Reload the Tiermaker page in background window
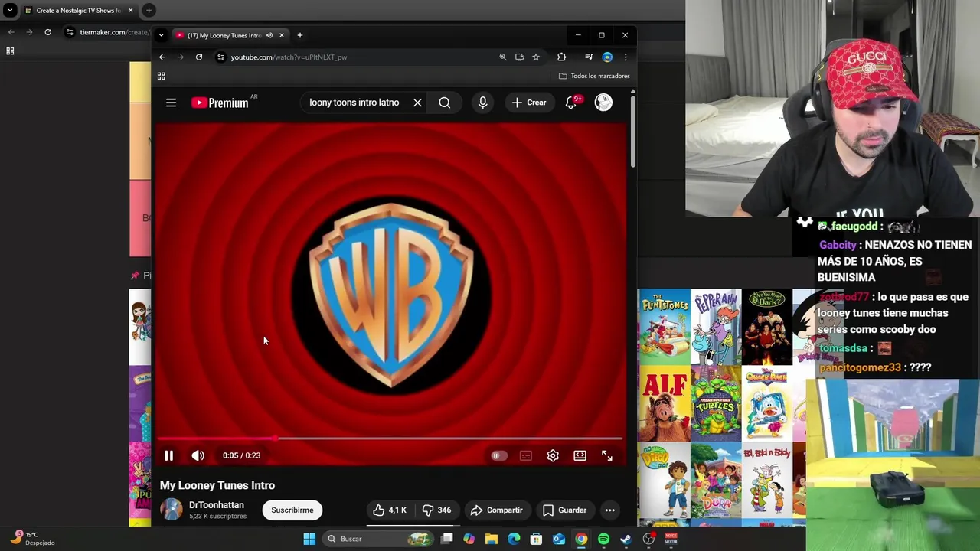Screen dimensions: 980x551 click(x=47, y=32)
